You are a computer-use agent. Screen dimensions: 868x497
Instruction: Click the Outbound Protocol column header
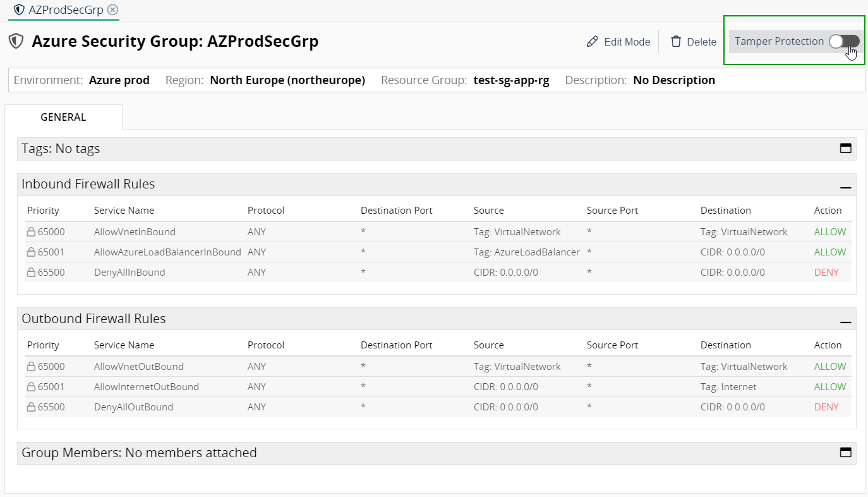pos(266,345)
